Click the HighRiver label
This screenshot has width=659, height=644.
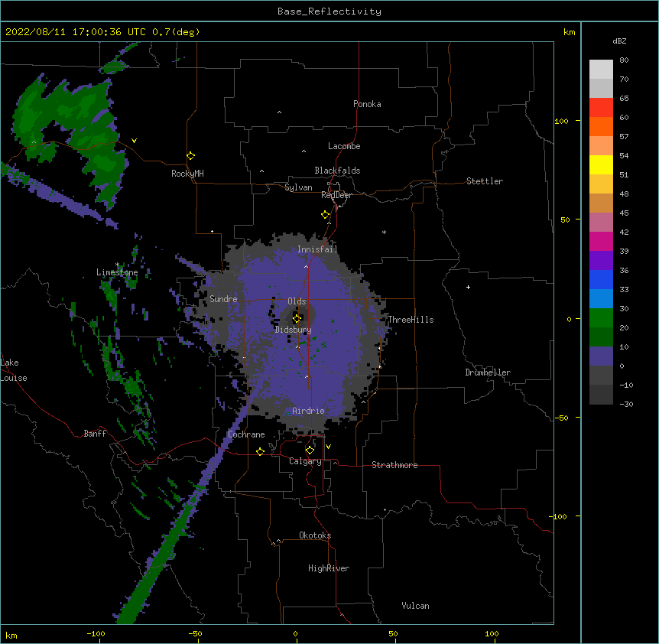pyautogui.click(x=329, y=568)
